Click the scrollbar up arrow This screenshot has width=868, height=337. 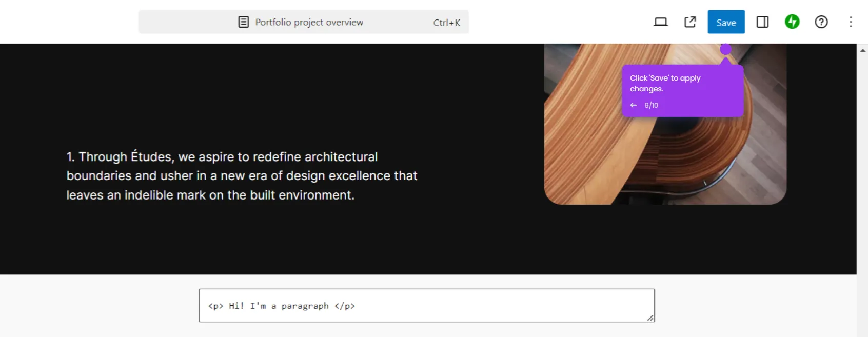[863, 50]
